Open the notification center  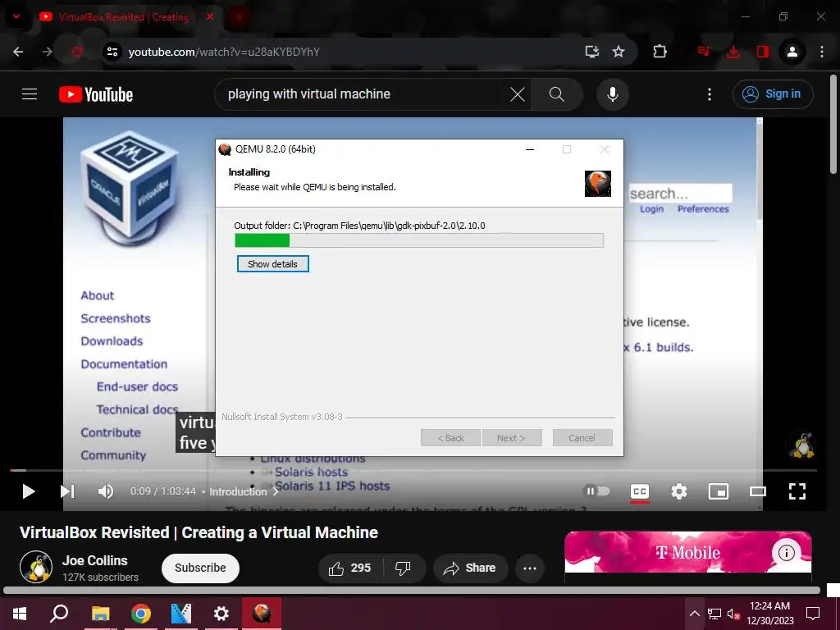pos(813,614)
